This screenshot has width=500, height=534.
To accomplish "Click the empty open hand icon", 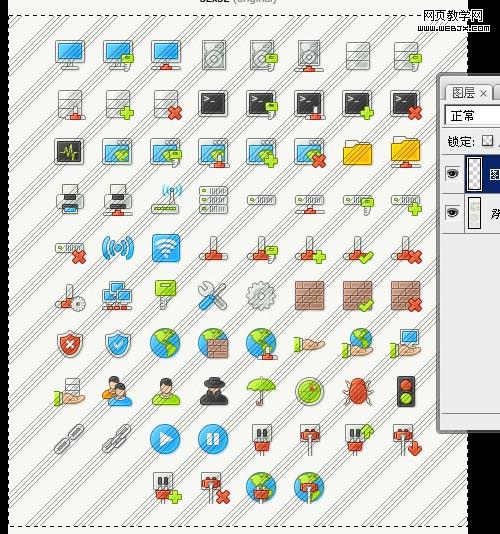I will (x=309, y=345).
